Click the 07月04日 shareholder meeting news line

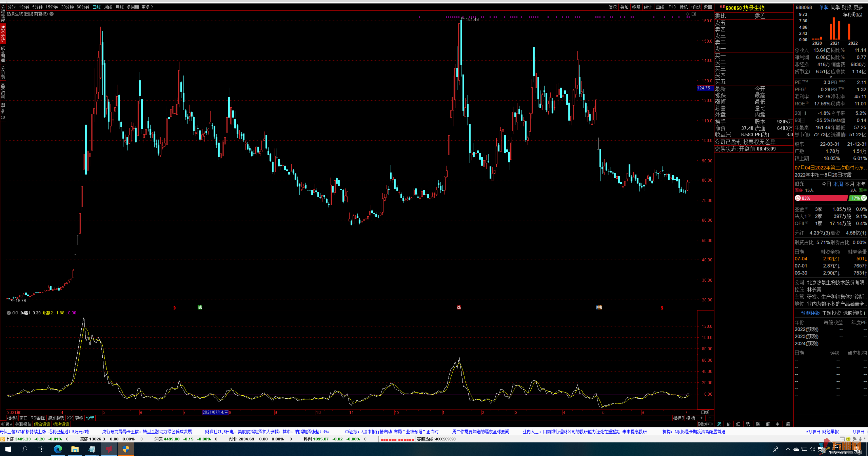coord(831,168)
